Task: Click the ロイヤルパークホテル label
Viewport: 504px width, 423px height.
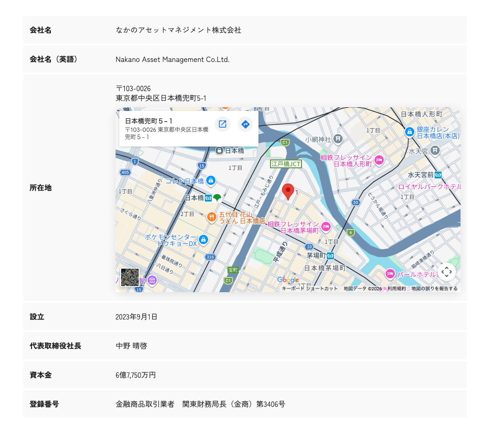Action: click(x=429, y=187)
